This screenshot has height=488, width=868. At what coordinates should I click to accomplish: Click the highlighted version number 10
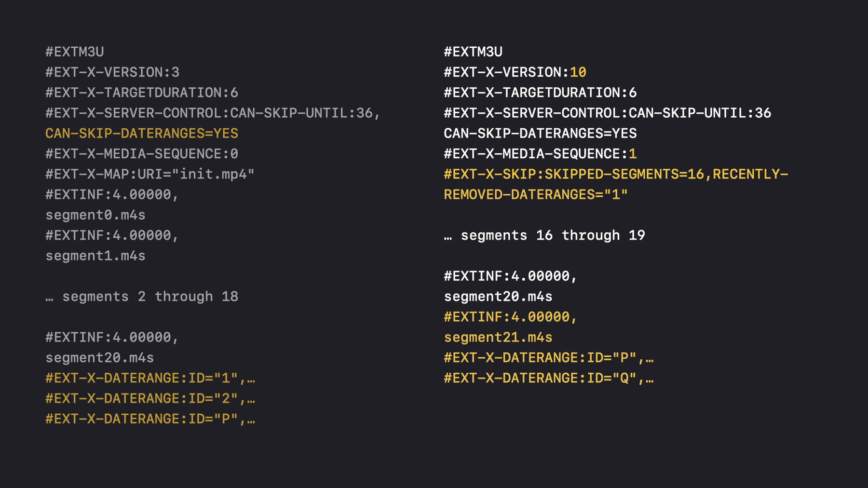click(x=578, y=72)
